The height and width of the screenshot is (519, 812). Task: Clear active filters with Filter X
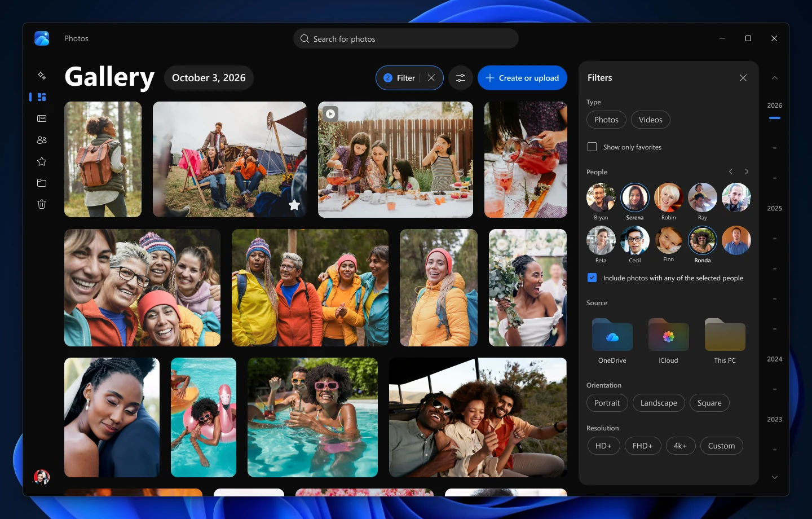431,78
